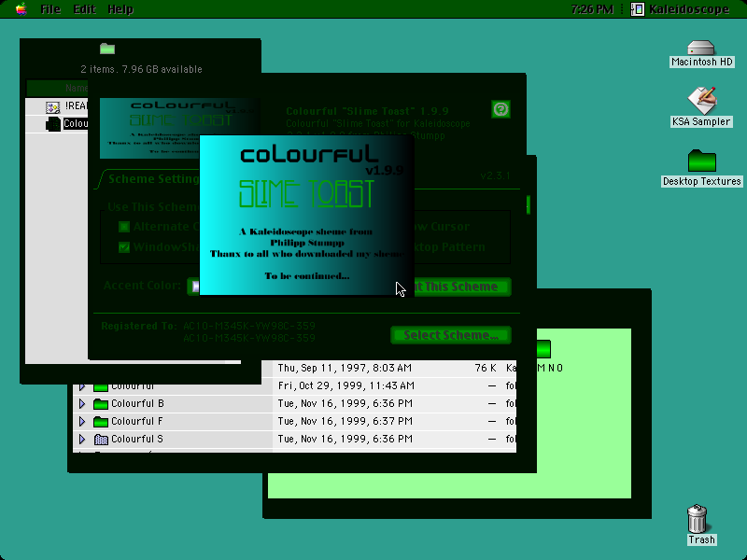This screenshot has height=560, width=747.
Task: Click the 2 items, 7.96 GB available text
Action: pyautogui.click(x=142, y=69)
